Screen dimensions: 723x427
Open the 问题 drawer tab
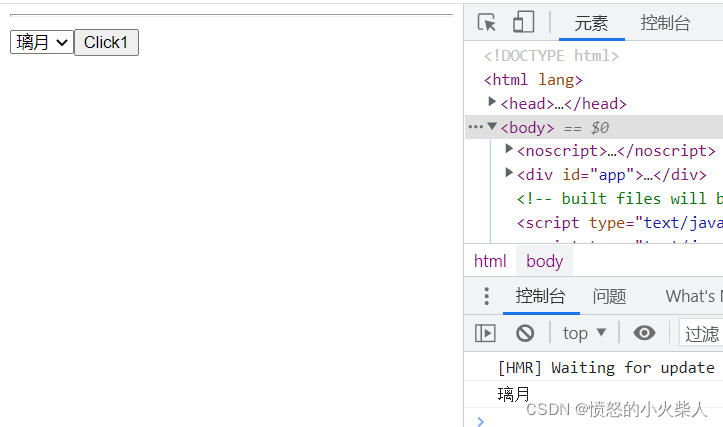609,296
